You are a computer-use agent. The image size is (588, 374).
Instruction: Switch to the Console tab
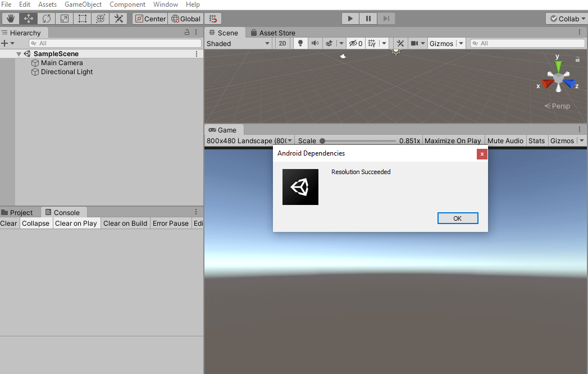63,213
